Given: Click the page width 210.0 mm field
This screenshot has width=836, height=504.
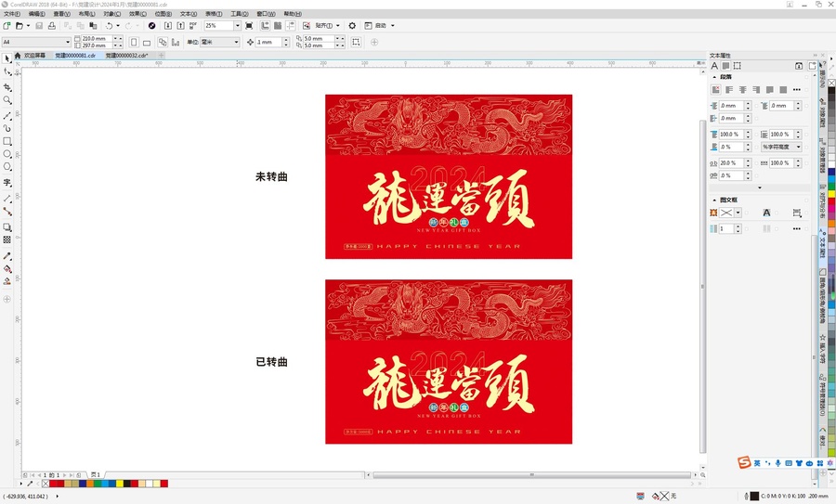Looking at the screenshot, I should pos(97,39).
